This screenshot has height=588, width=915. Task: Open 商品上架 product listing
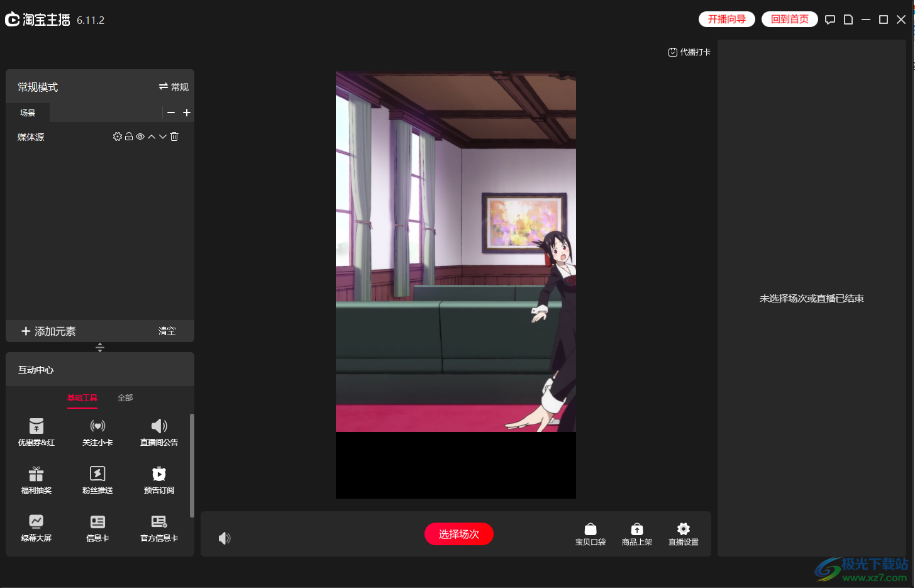pos(637,534)
